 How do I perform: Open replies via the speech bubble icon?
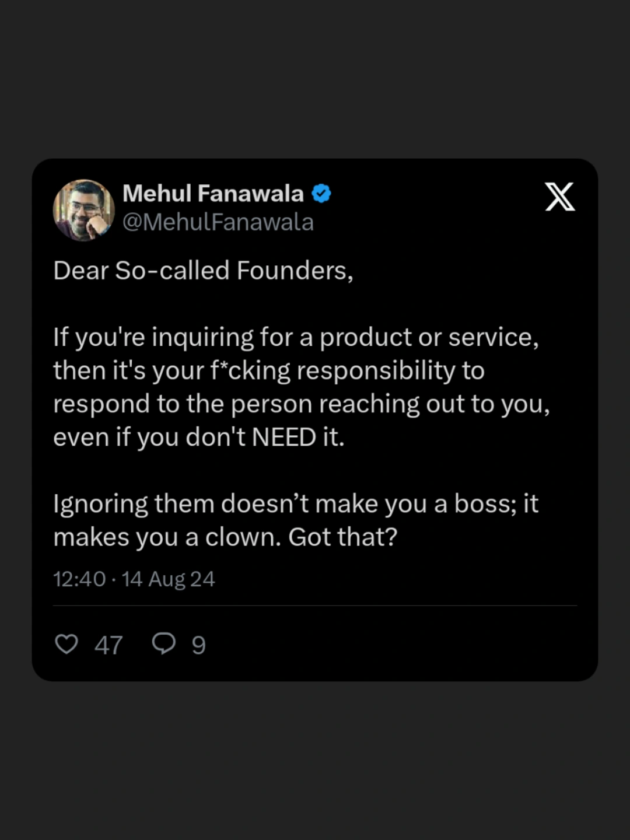click(x=163, y=643)
